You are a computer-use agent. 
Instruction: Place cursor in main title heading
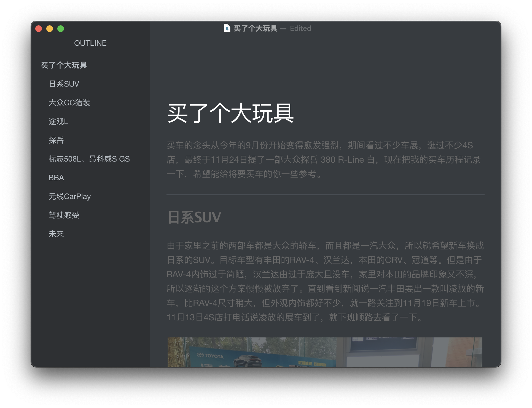click(x=230, y=113)
